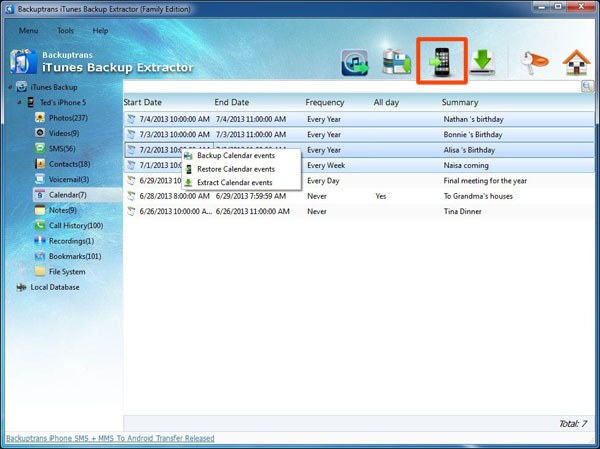The width and height of the screenshot is (600, 449).
Task: Select Recordings(1) in the sidebar
Action: tap(71, 241)
